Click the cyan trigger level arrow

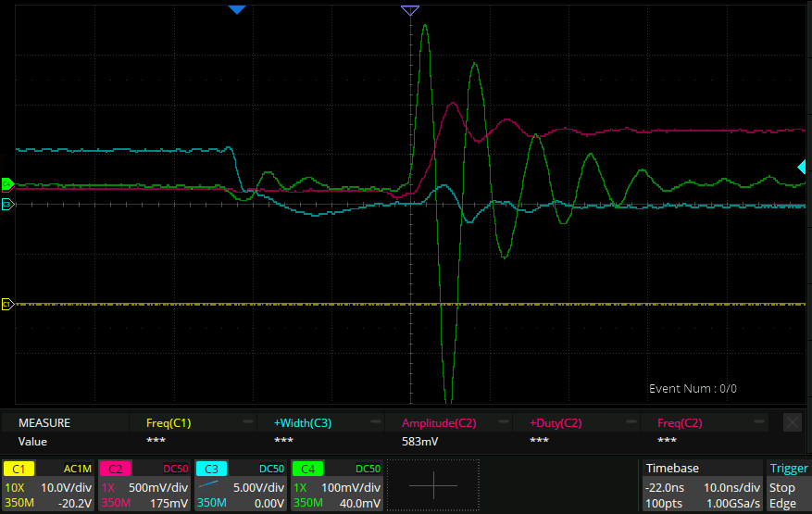(802, 167)
